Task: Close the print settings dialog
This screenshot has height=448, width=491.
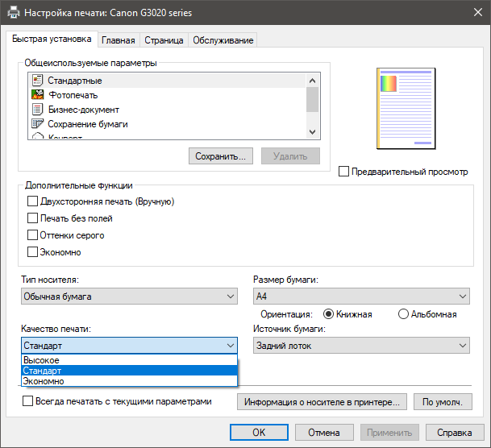Action: click(478, 13)
